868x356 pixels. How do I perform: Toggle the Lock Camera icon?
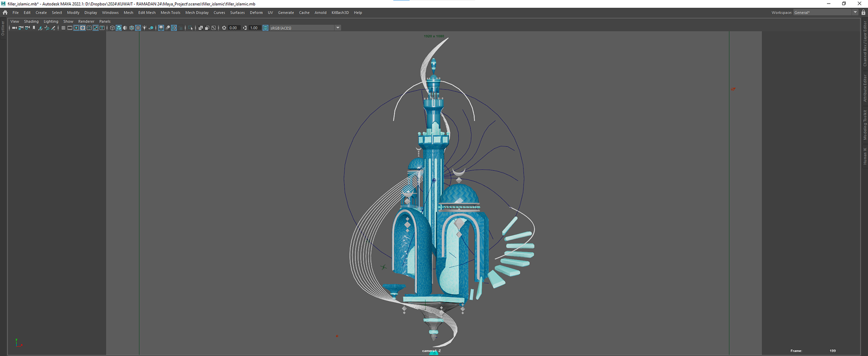click(21, 28)
